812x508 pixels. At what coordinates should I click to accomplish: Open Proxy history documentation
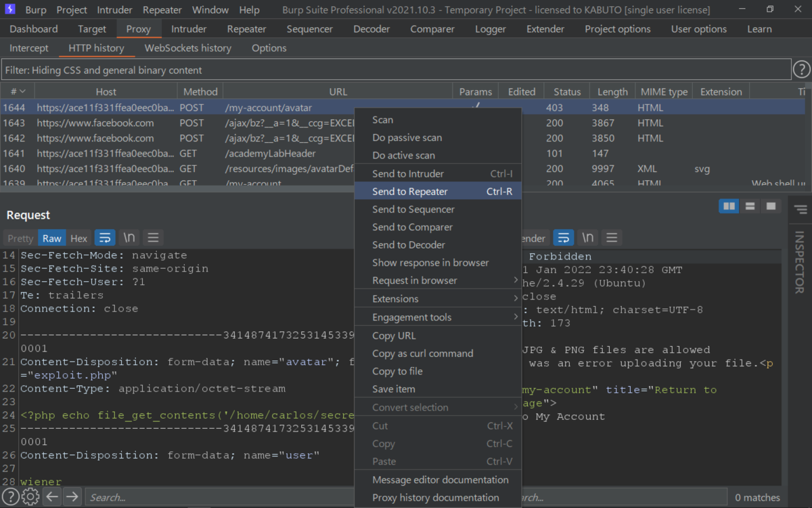pyautogui.click(x=438, y=498)
